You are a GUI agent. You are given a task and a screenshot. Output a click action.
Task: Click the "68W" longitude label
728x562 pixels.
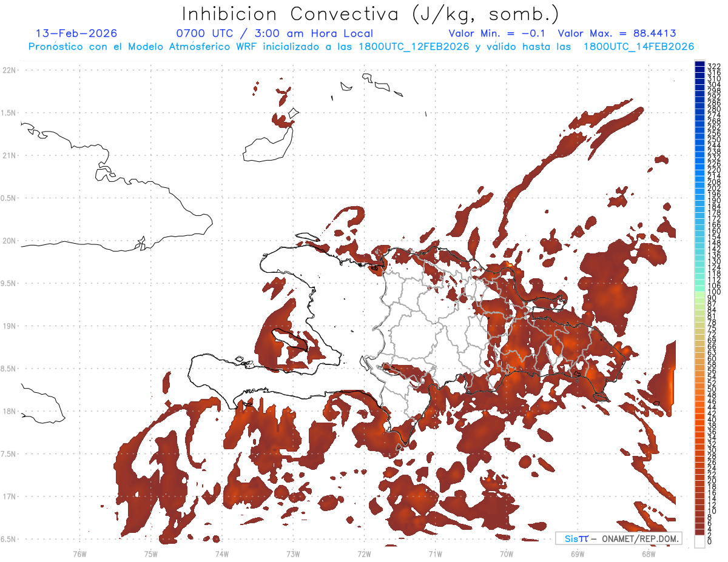pyautogui.click(x=648, y=553)
